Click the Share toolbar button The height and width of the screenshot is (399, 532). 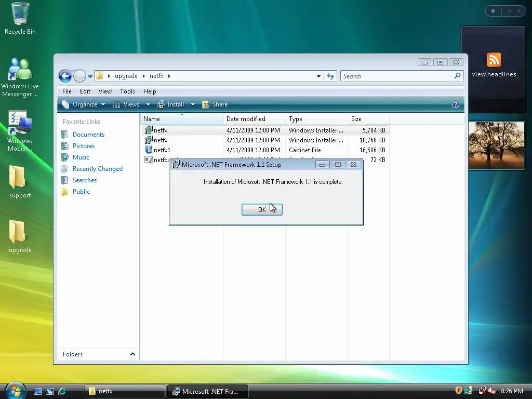[x=215, y=104]
